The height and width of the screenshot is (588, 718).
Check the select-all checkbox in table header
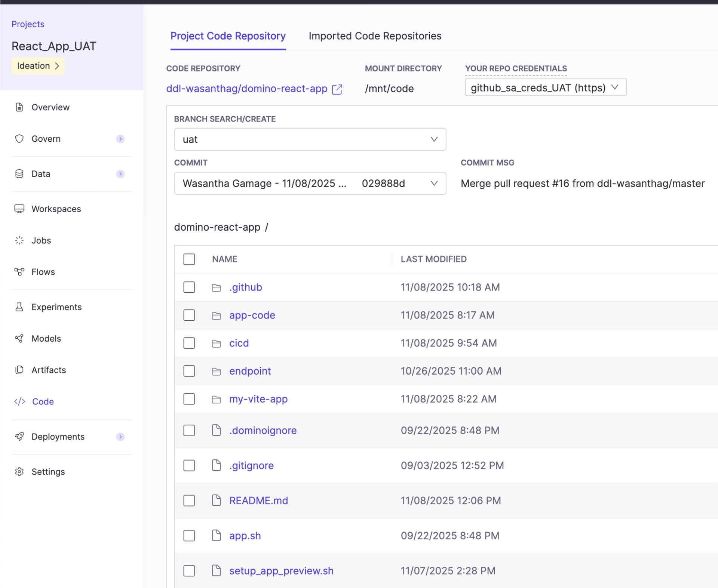click(189, 259)
